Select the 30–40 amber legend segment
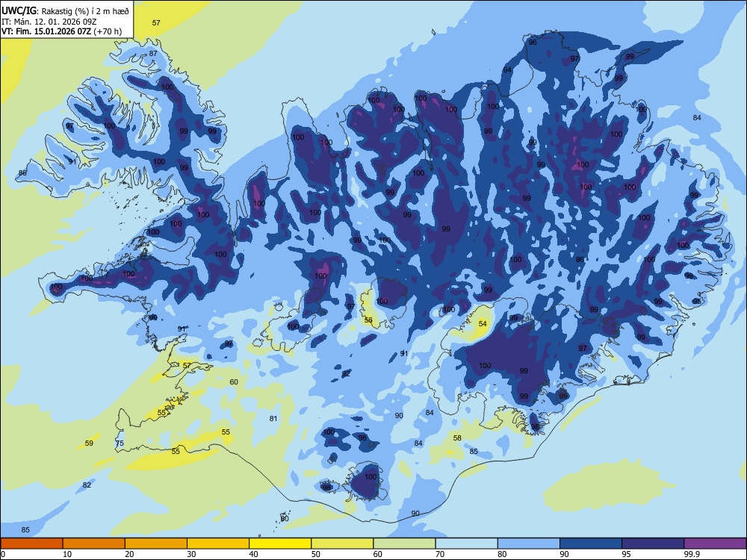The image size is (747, 560). tap(218, 544)
